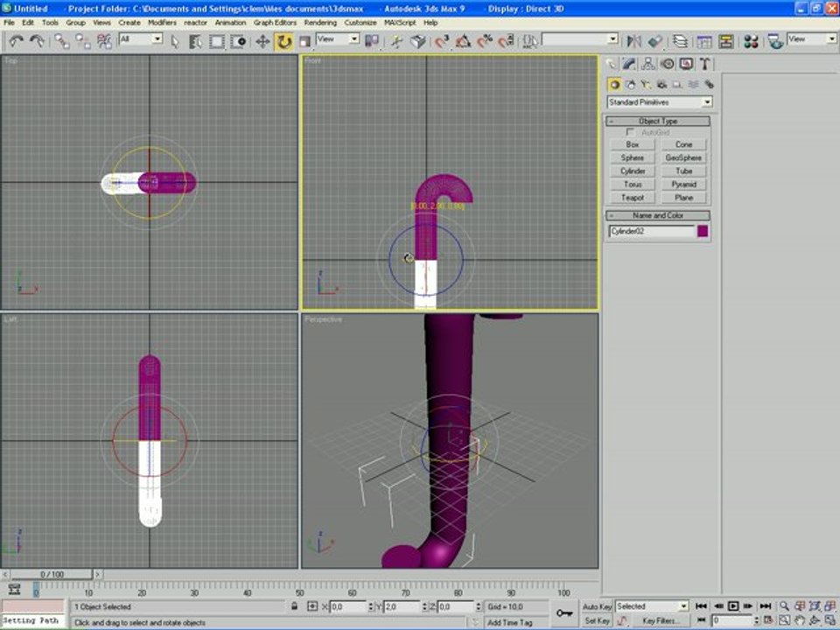Image resolution: width=840 pixels, height=630 pixels.
Task: Click the Select and Manipulate icon
Action: click(396, 42)
